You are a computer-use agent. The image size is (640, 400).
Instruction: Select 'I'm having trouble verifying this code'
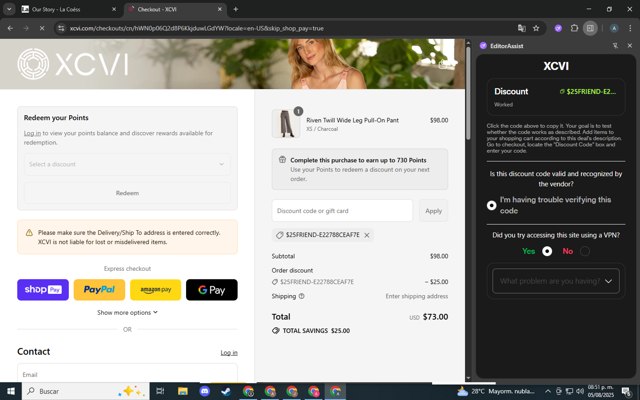point(491,205)
